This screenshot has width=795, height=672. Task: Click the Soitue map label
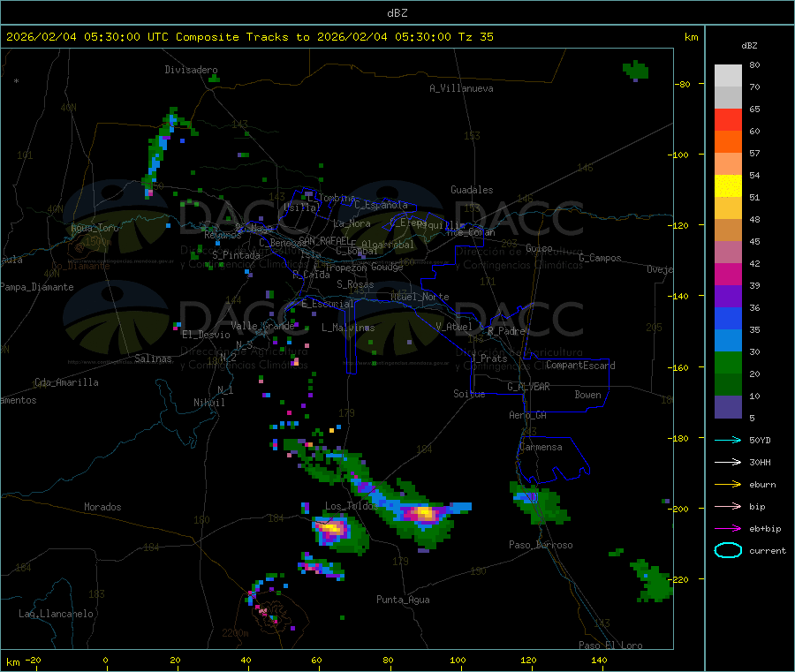pyautogui.click(x=469, y=394)
